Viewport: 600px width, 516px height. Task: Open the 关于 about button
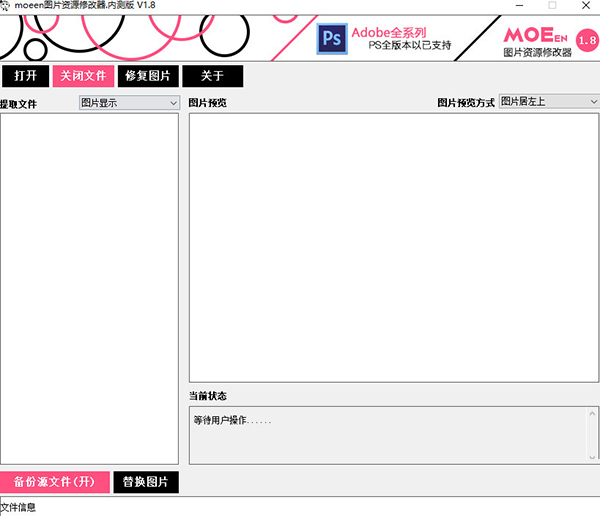point(212,76)
